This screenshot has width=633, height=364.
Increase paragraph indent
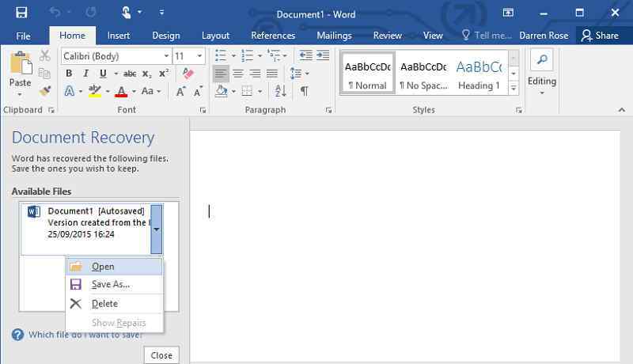[323, 55]
